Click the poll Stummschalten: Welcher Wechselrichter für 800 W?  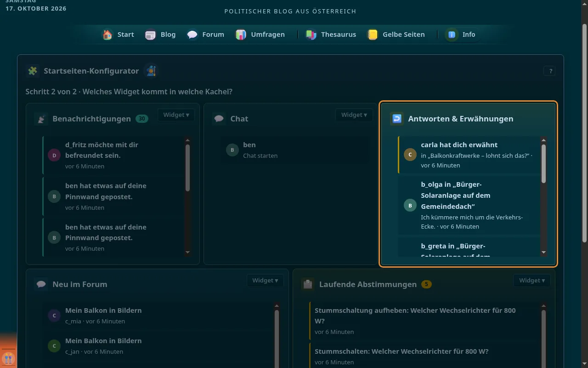(424, 356)
